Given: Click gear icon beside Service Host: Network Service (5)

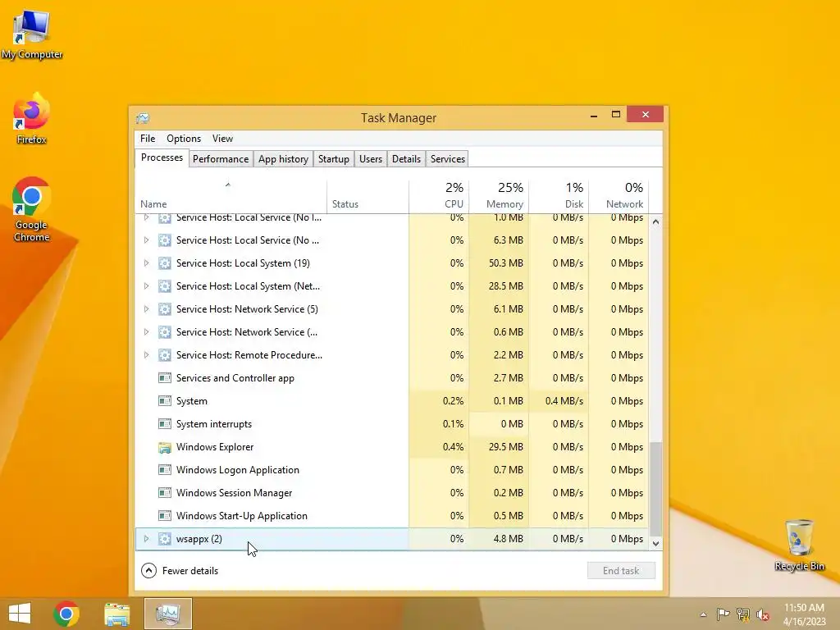Looking at the screenshot, I should (x=165, y=309).
